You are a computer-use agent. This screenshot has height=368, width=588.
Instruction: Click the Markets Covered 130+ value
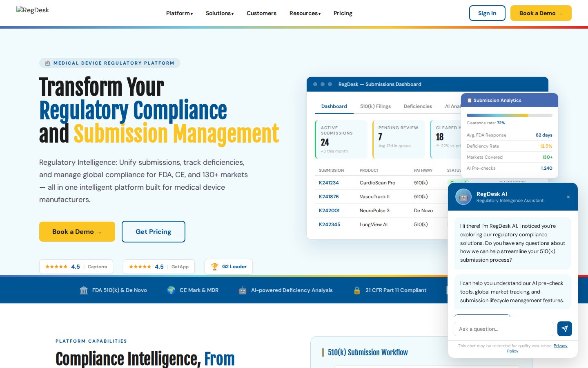[547, 157]
